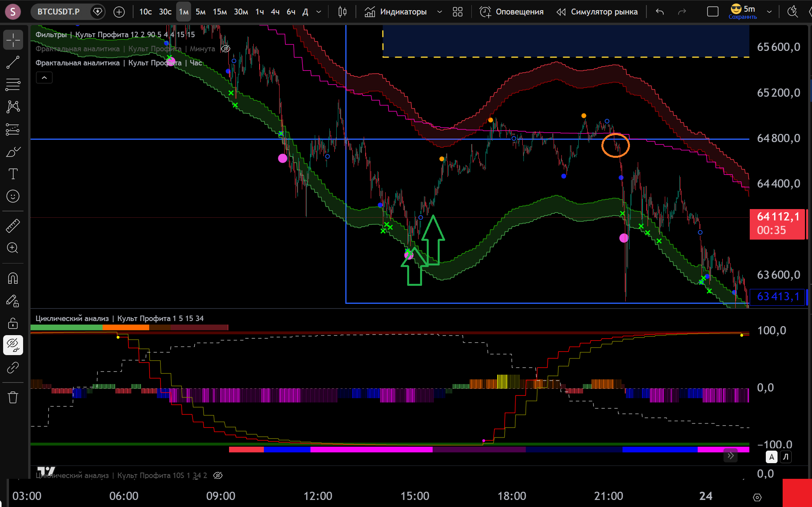Viewport: 812px width, 507px height.
Task: Select the text annotation tool
Action: 13,174
